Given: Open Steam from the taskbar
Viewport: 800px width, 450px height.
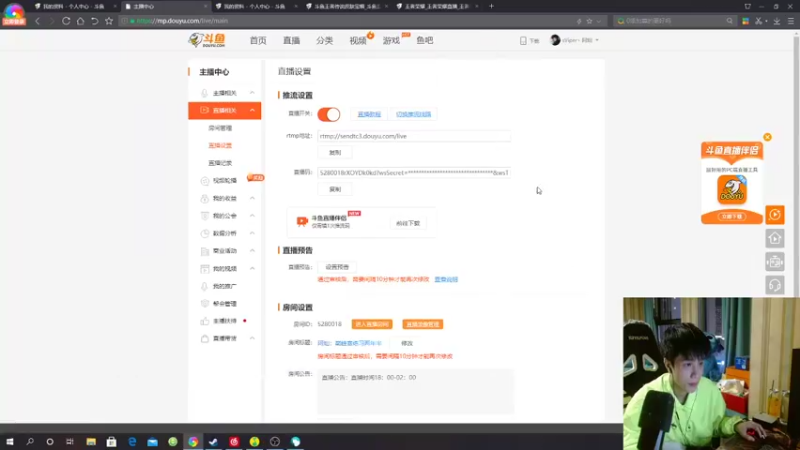Looking at the screenshot, I should click(213, 441).
